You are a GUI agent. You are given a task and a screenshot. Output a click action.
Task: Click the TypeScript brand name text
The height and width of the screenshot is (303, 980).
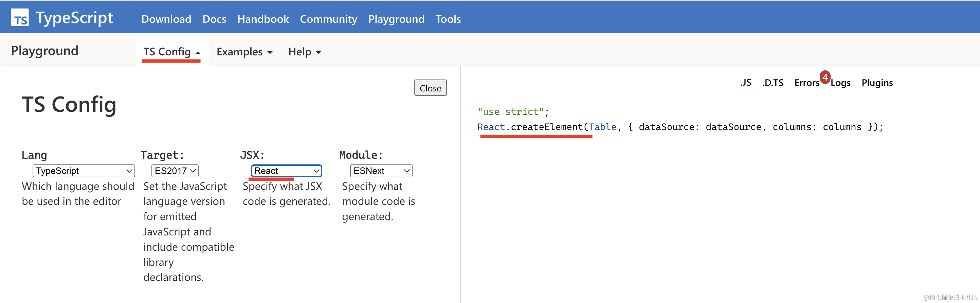click(74, 18)
